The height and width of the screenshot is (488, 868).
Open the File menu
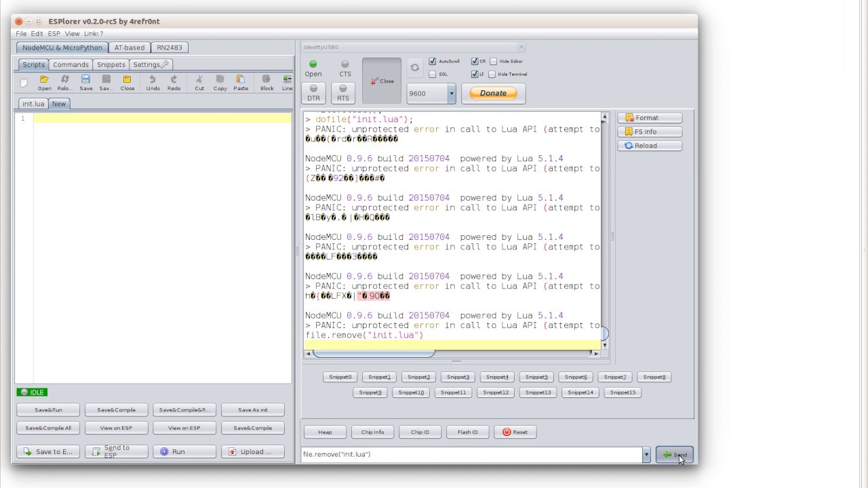pyautogui.click(x=22, y=33)
